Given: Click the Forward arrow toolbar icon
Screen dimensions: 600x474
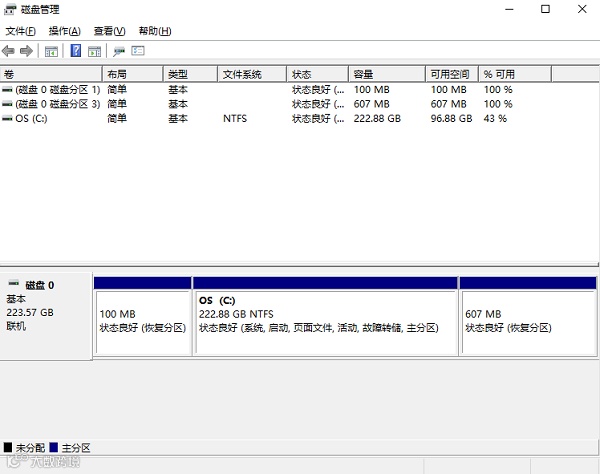Looking at the screenshot, I should pos(26,51).
